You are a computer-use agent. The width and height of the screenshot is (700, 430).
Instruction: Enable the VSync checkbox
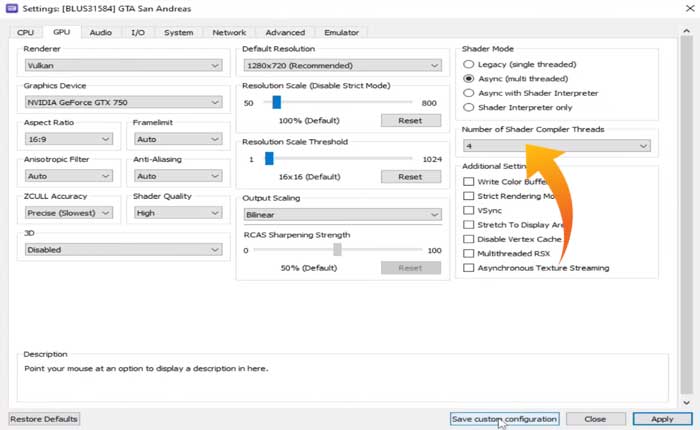[x=469, y=211]
